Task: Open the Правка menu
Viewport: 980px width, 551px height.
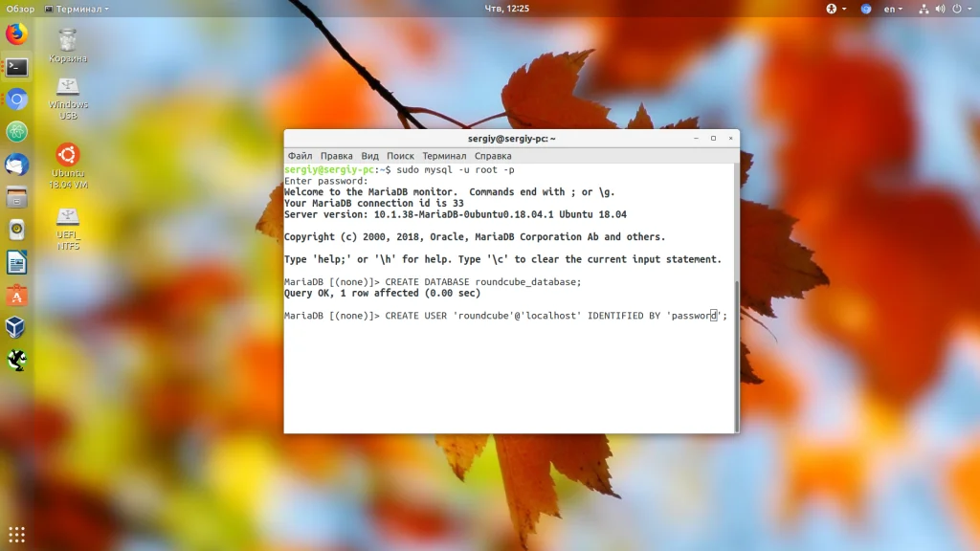Action: click(x=336, y=156)
